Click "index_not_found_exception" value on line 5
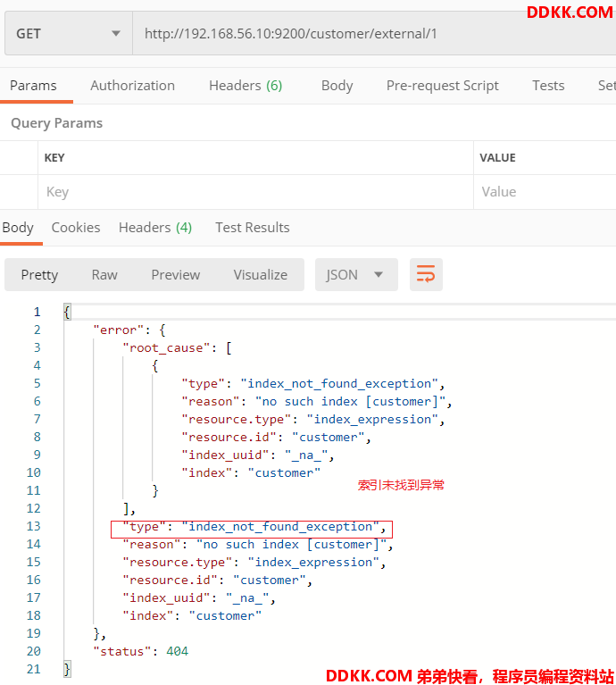 click(x=339, y=384)
